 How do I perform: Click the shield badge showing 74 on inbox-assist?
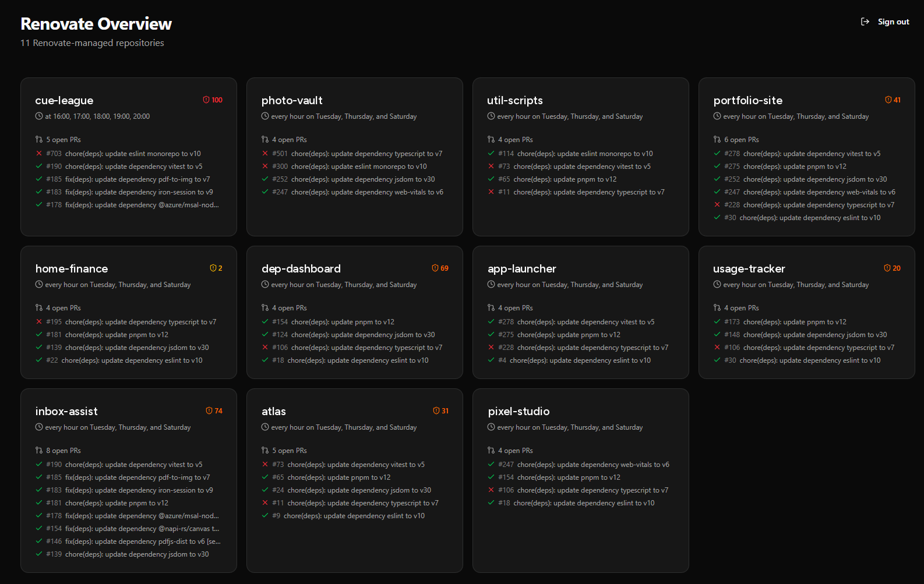(x=214, y=411)
